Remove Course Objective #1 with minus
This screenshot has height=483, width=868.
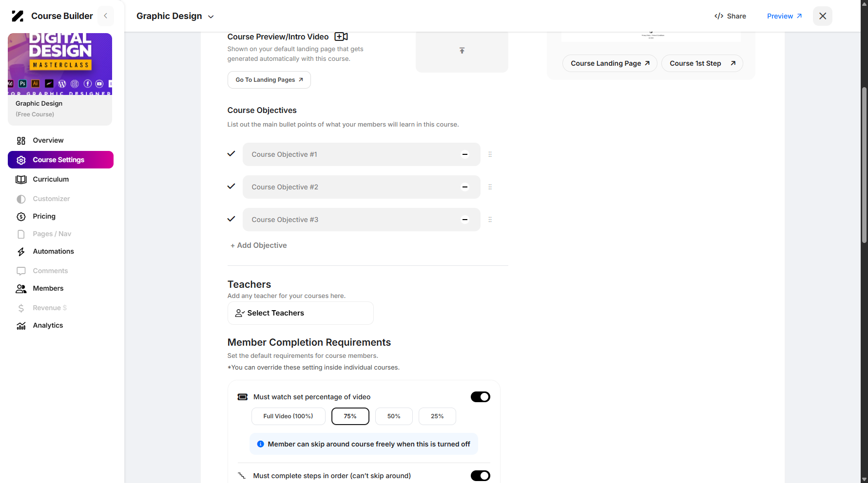[465, 154]
